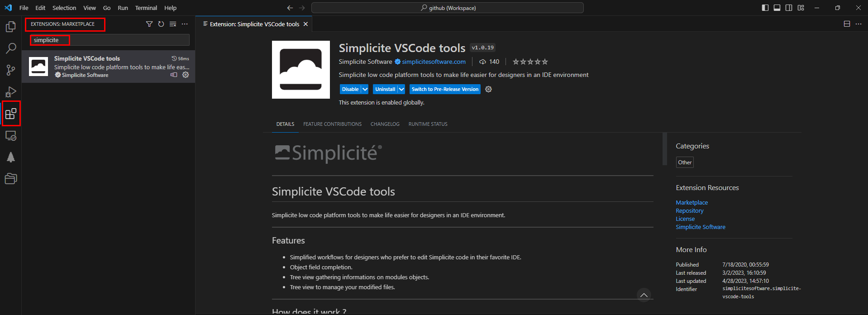Click the Uninstall button
Viewport: 868px width, 315px height.
click(385, 89)
